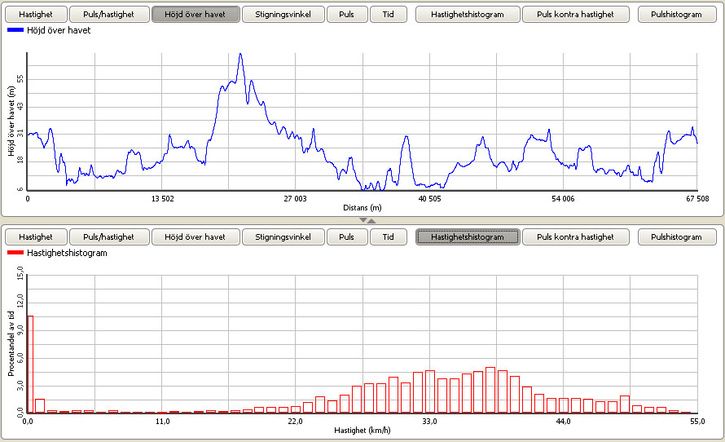Click the 'Höjd över havet (m)' vertical axis label
725x442 pixels.
(x=11, y=121)
